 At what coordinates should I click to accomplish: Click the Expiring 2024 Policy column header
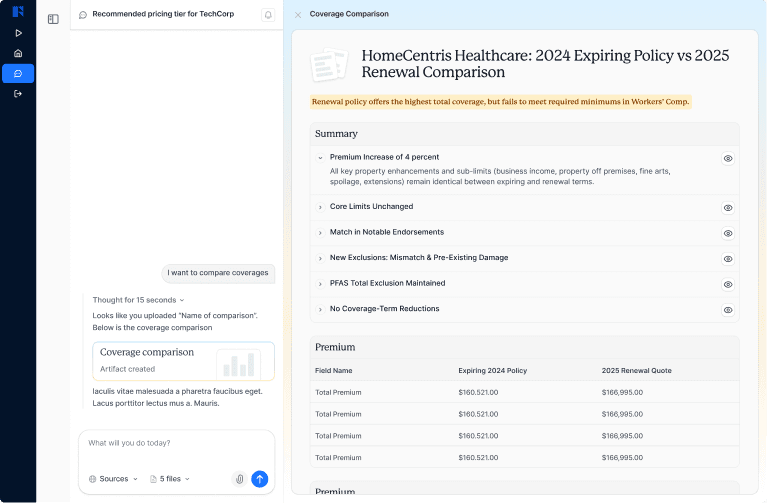[493, 371]
